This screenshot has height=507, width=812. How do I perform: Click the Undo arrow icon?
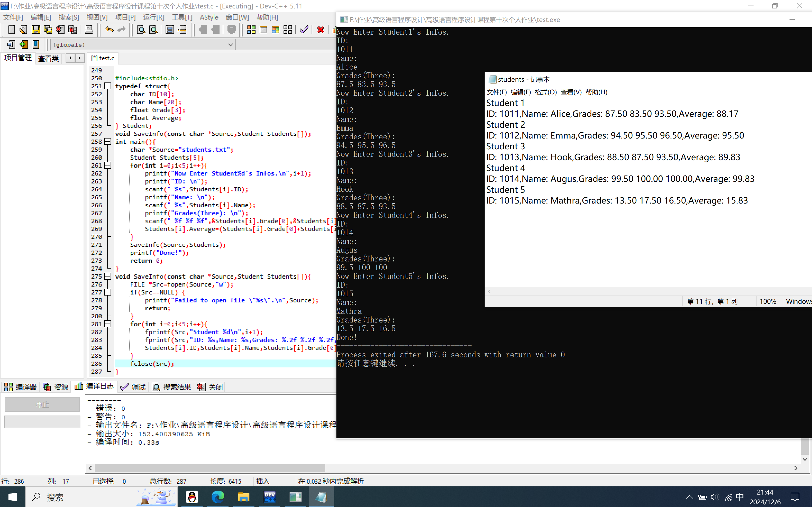point(109,30)
